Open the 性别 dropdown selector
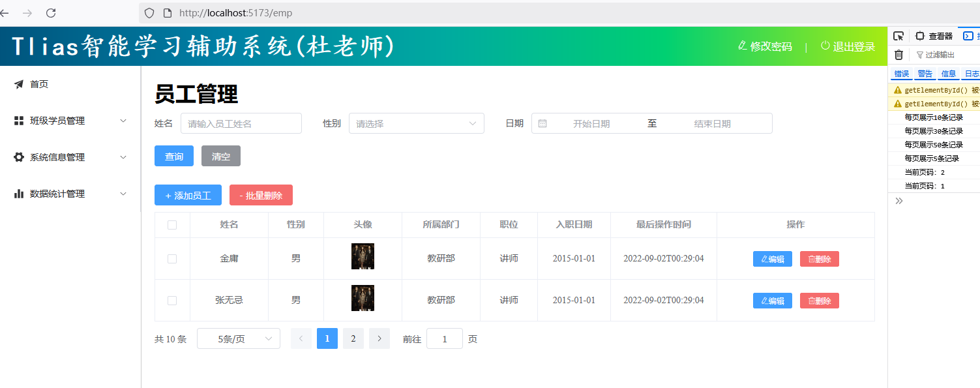 click(416, 123)
